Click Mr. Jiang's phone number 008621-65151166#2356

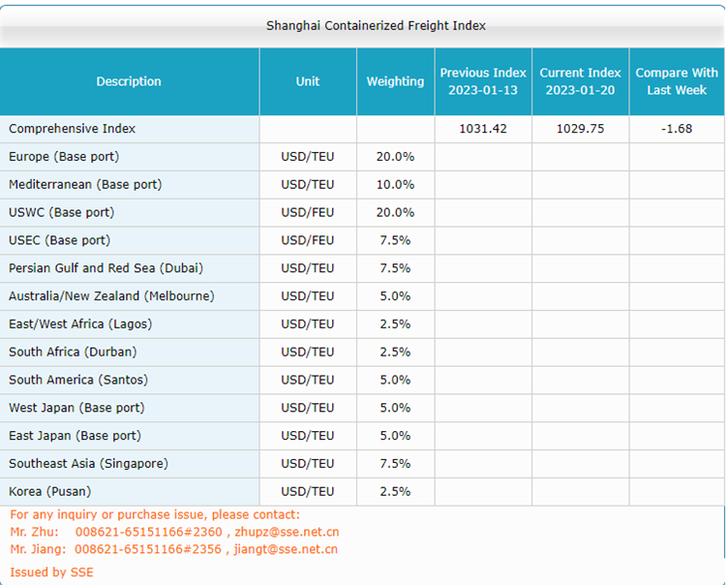click(148, 549)
